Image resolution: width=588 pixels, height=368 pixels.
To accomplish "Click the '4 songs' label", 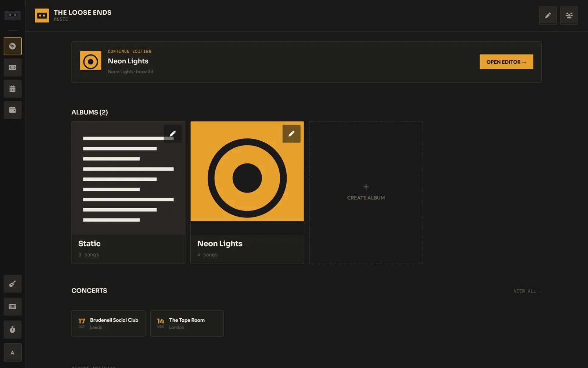I will (208, 255).
